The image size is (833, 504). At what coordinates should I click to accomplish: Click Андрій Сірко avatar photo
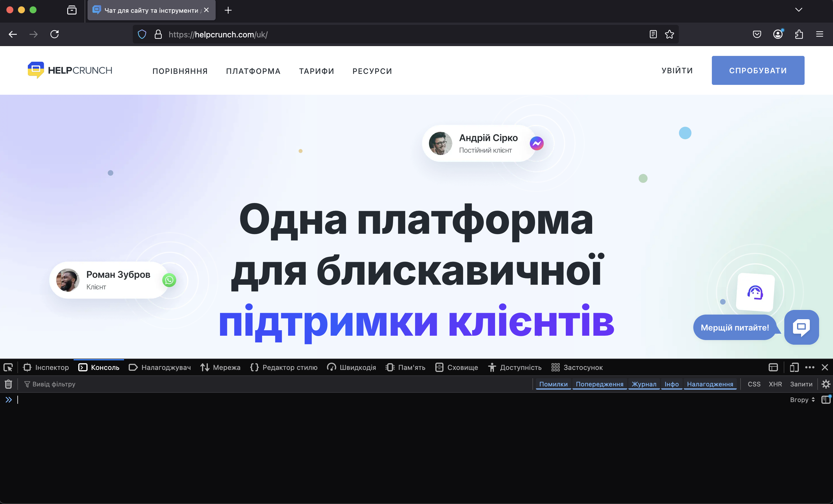click(x=441, y=144)
